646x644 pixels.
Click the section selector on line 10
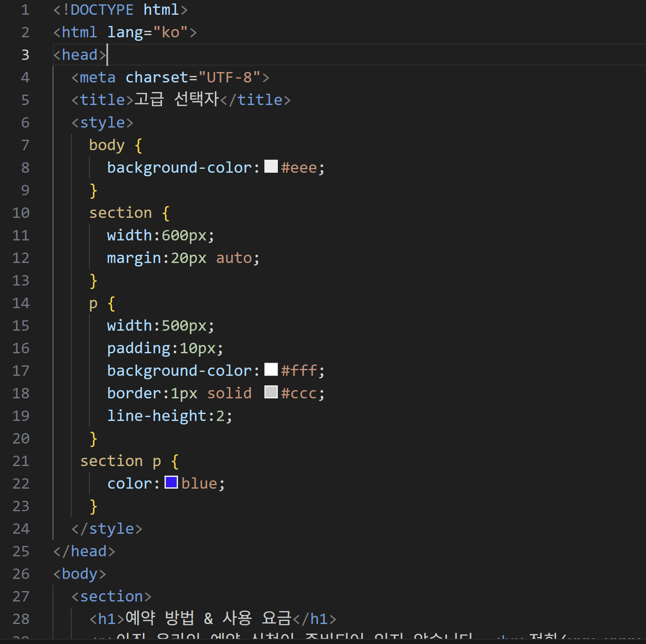tap(121, 213)
